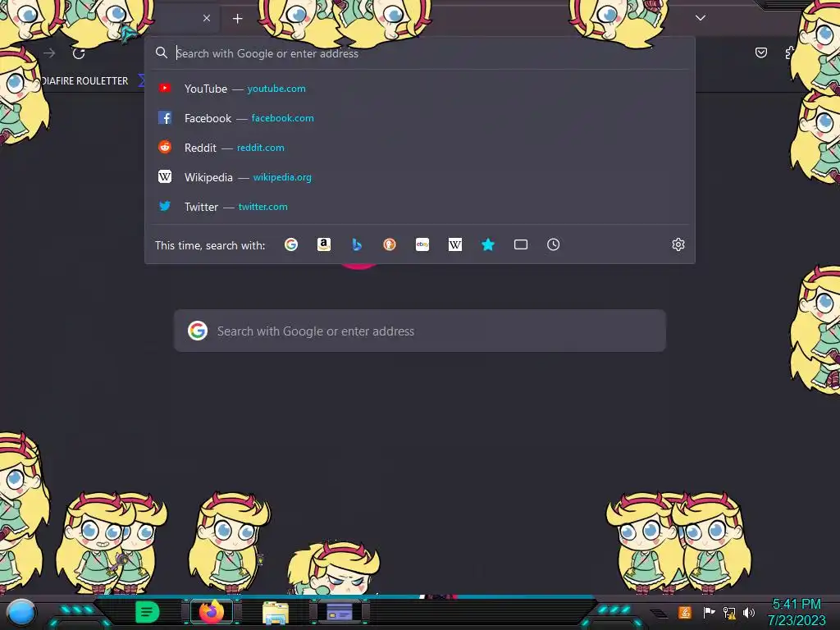Click the Google search engine shortcut icon
840x630 pixels.
tap(291, 244)
